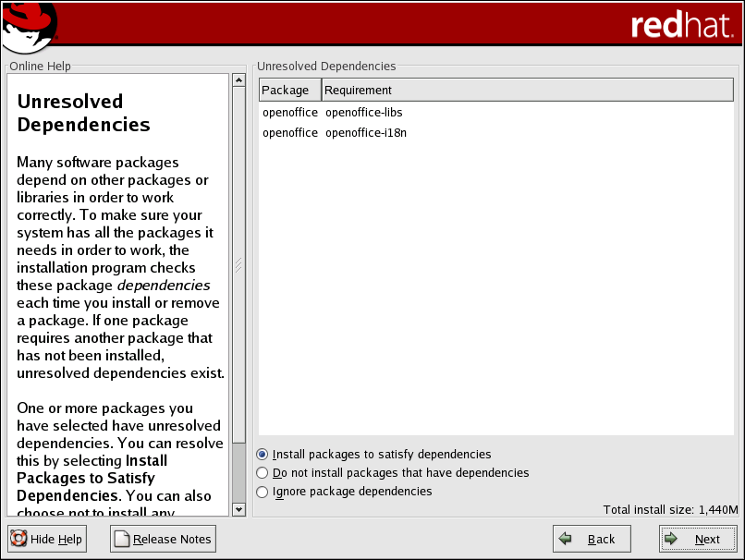Sort by the Package column header
Screen dimensions: 745x560
[x=289, y=91]
